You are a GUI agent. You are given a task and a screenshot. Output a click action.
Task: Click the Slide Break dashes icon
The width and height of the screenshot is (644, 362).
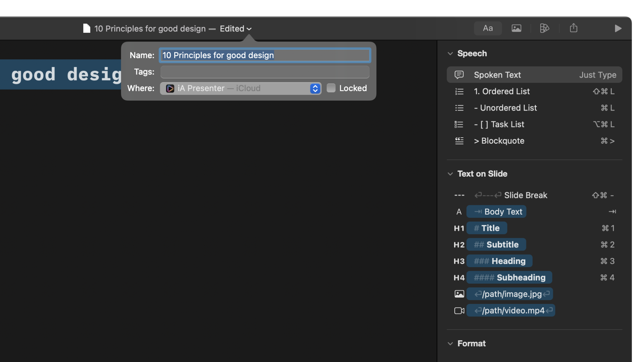[459, 195]
